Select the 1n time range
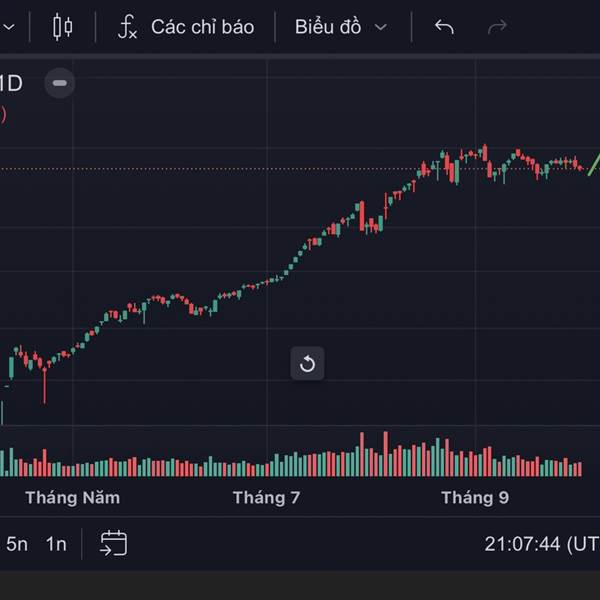The image size is (600, 600). [x=56, y=544]
